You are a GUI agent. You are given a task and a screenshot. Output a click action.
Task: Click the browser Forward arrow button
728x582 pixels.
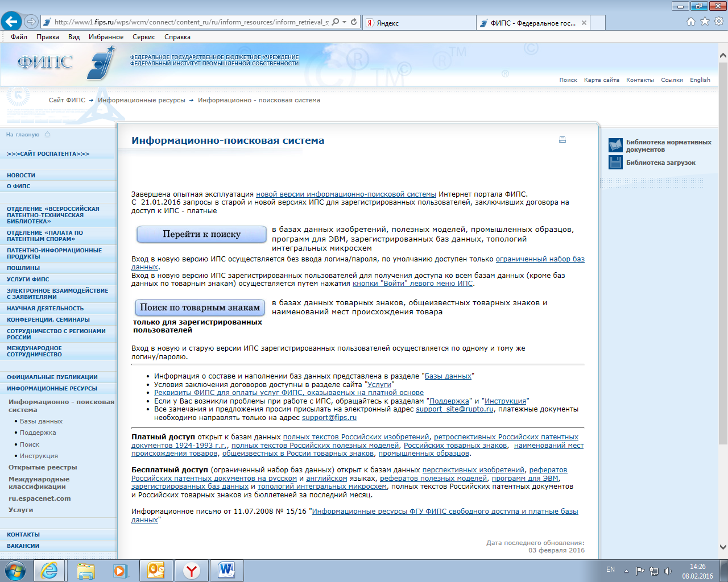31,22
